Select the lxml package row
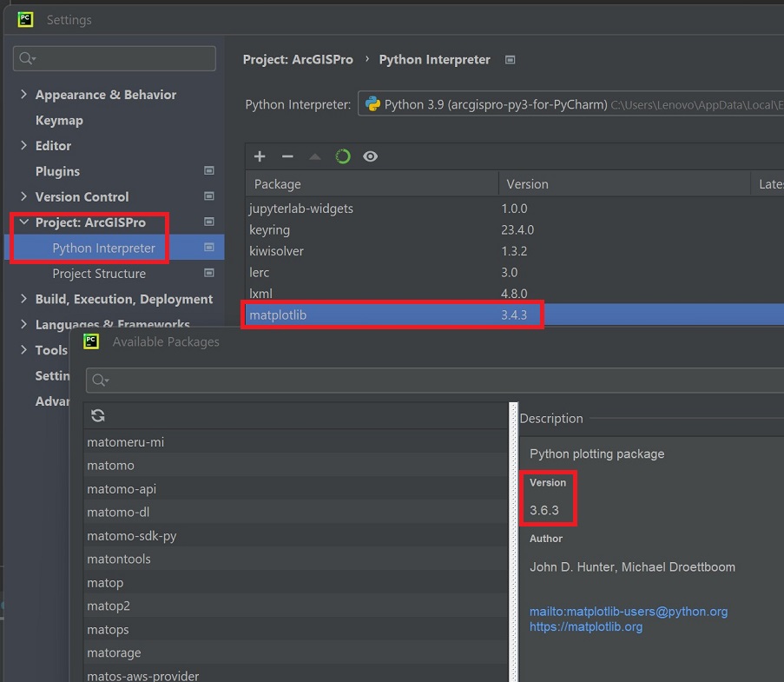The width and height of the screenshot is (784, 682). point(515,293)
